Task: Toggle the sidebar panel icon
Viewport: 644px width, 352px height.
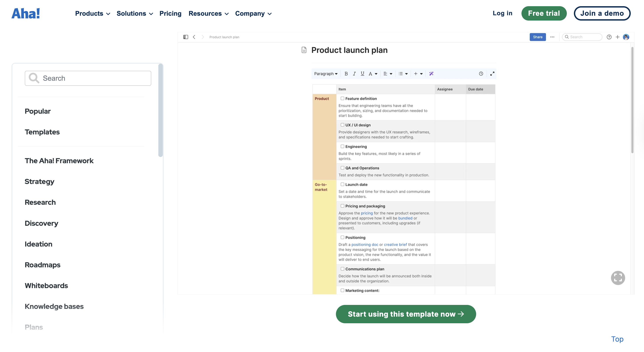Action: [x=186, y=37]
